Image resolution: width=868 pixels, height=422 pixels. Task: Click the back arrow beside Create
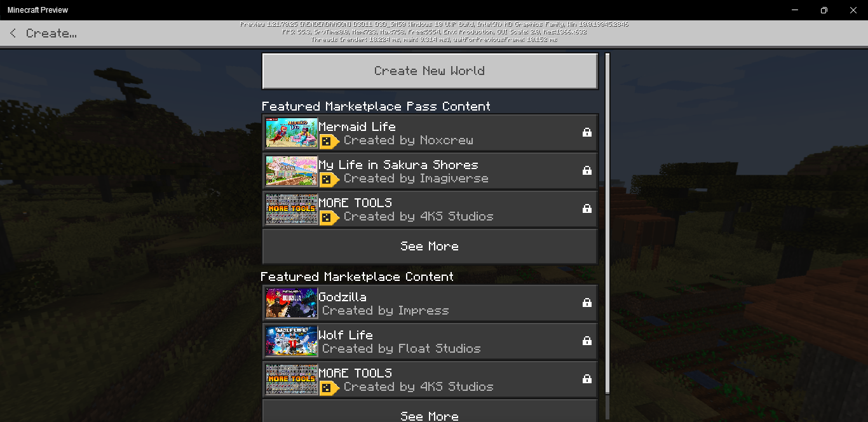13,33
